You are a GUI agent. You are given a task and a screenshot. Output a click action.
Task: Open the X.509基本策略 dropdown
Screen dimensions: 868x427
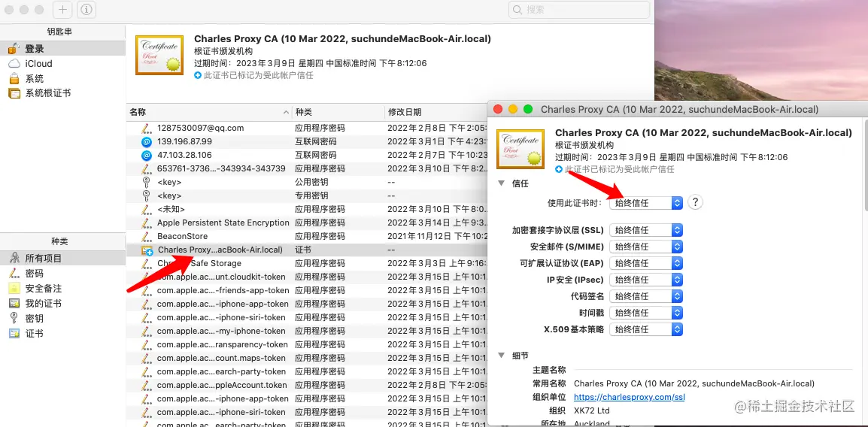tap(646, 329)
